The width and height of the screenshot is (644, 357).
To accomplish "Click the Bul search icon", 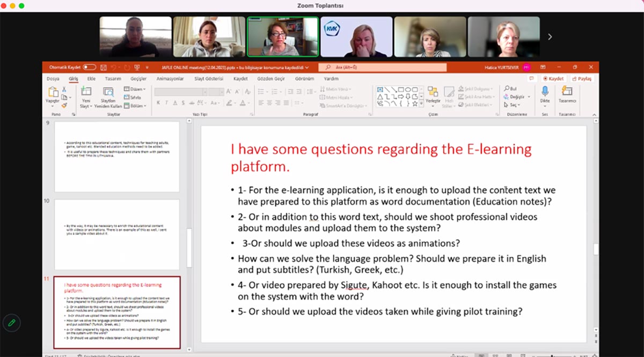I will point(510,88).
